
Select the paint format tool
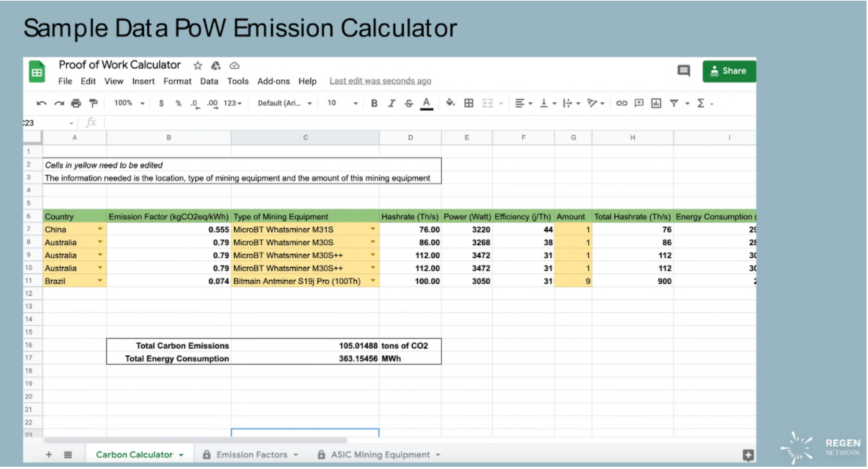[93, 104]
